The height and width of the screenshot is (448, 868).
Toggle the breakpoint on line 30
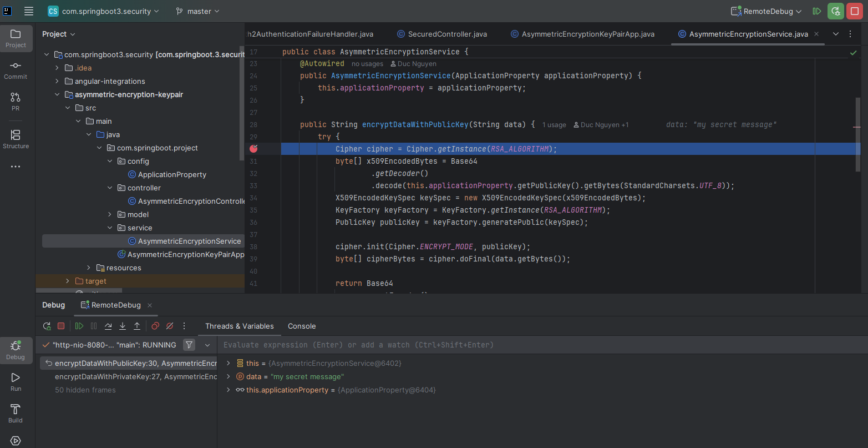253,149
